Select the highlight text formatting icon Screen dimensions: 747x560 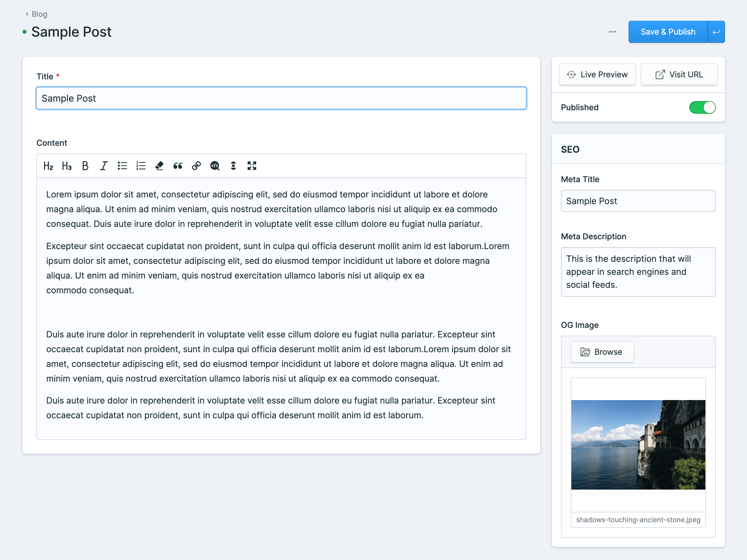tap(159, 166)
